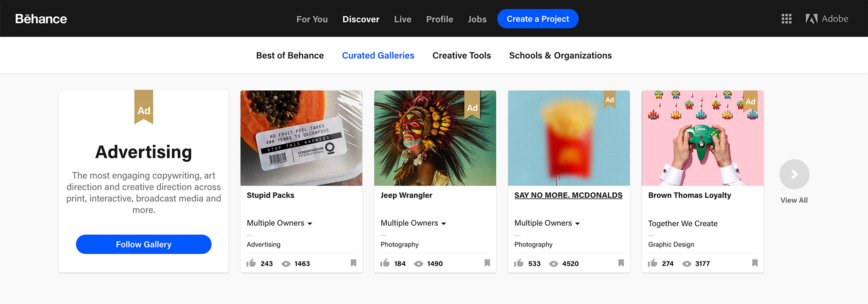Image resolution: width=868 pixels, height=304 pixels.
Task: Click the views eye icon on Brown Thomas Loyalty
Action: click(x=687, y=264)
